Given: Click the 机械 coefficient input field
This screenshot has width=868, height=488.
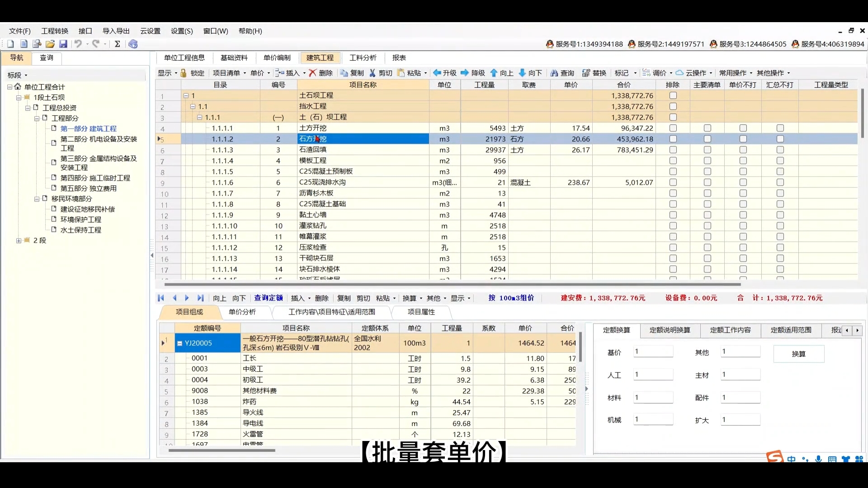Looking at the screenshot, I should [653, 419].
